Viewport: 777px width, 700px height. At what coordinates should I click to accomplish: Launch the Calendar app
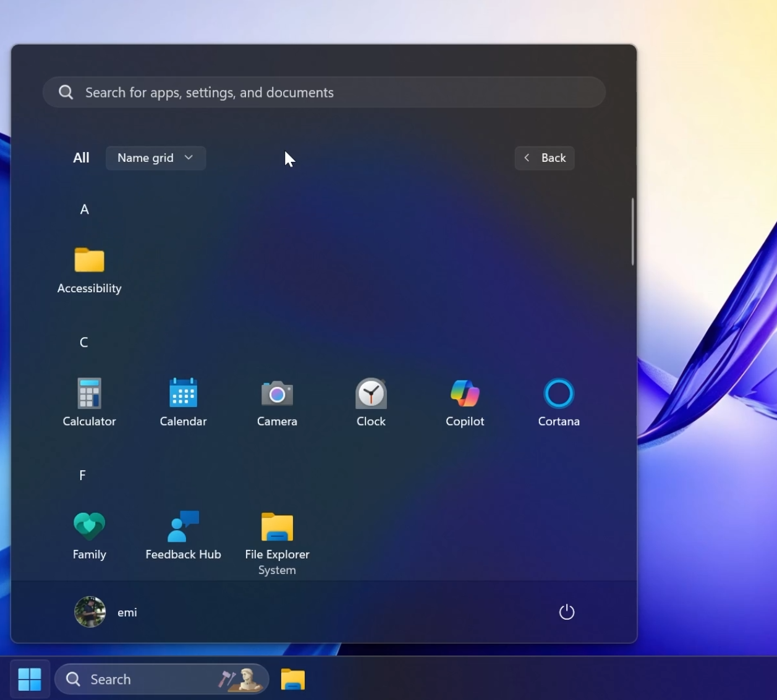click(183, 402)
